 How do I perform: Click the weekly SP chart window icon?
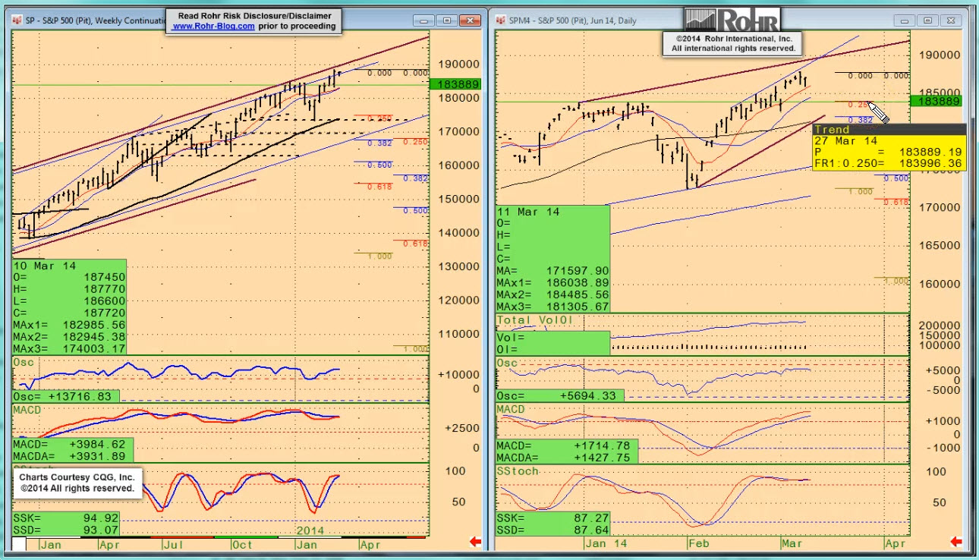point(17,20)
